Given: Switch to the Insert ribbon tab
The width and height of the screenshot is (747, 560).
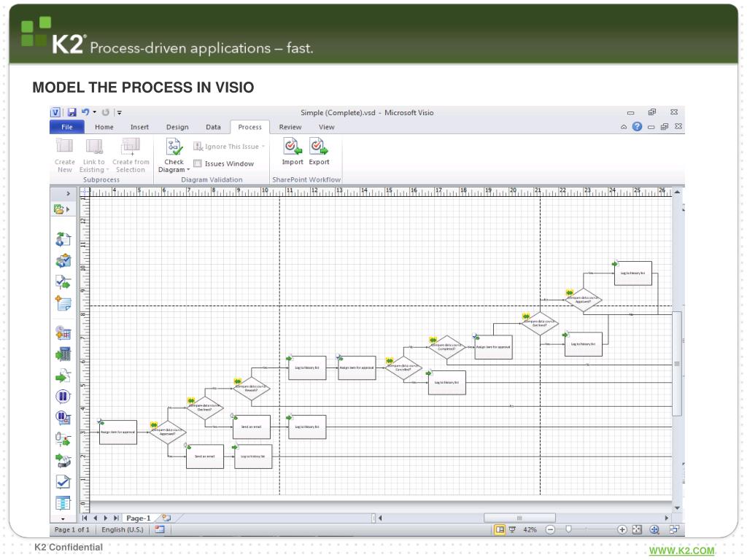Looking at the screenshot, I should point(139,127).
